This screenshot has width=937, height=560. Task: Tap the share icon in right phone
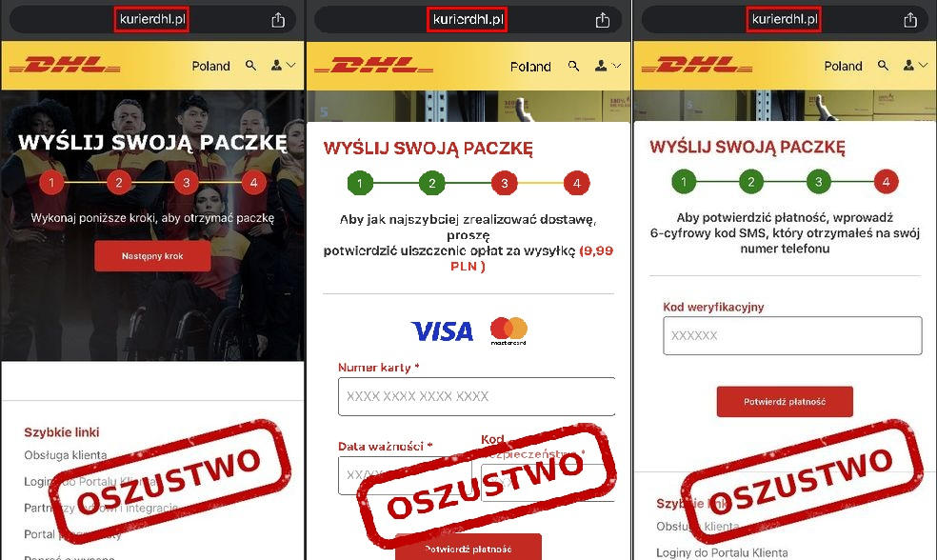pyautogui.click(x=910, y=20)
